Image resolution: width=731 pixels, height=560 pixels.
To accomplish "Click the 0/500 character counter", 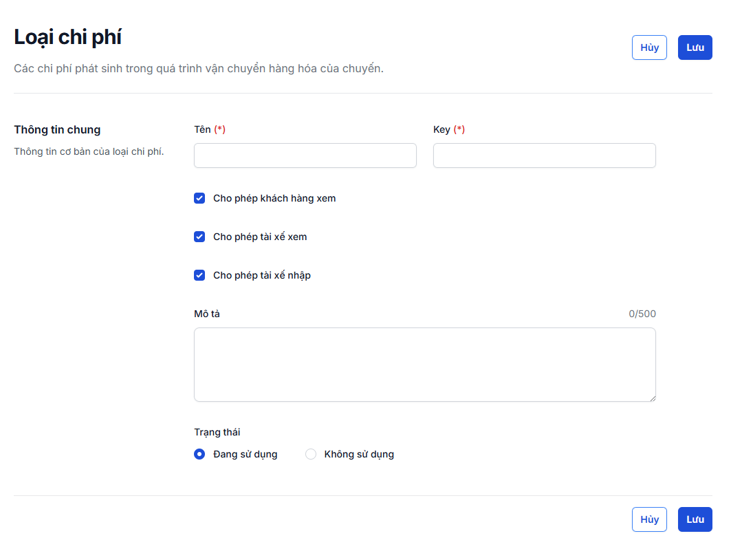I will 642,314.
